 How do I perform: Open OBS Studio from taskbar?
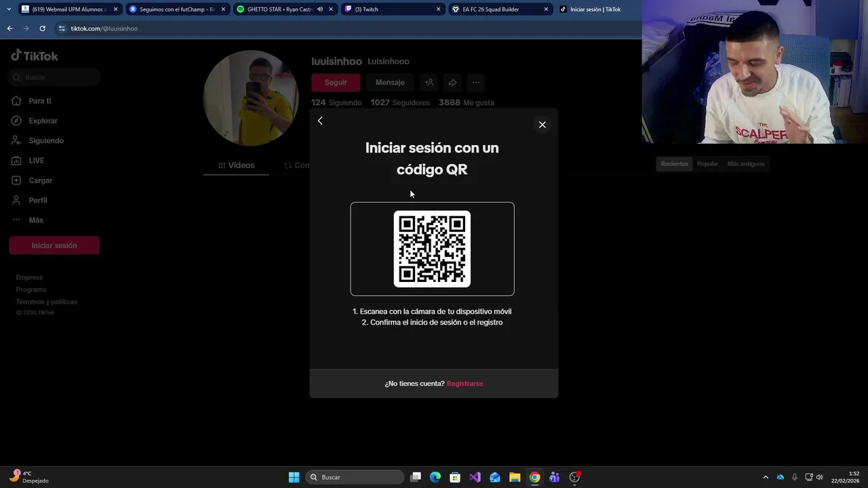[574, 477]
